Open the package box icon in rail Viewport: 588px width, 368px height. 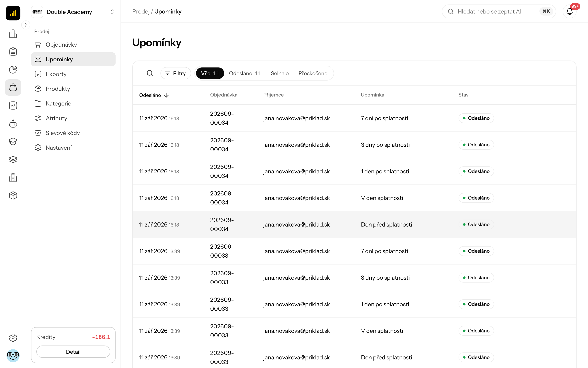13,195
